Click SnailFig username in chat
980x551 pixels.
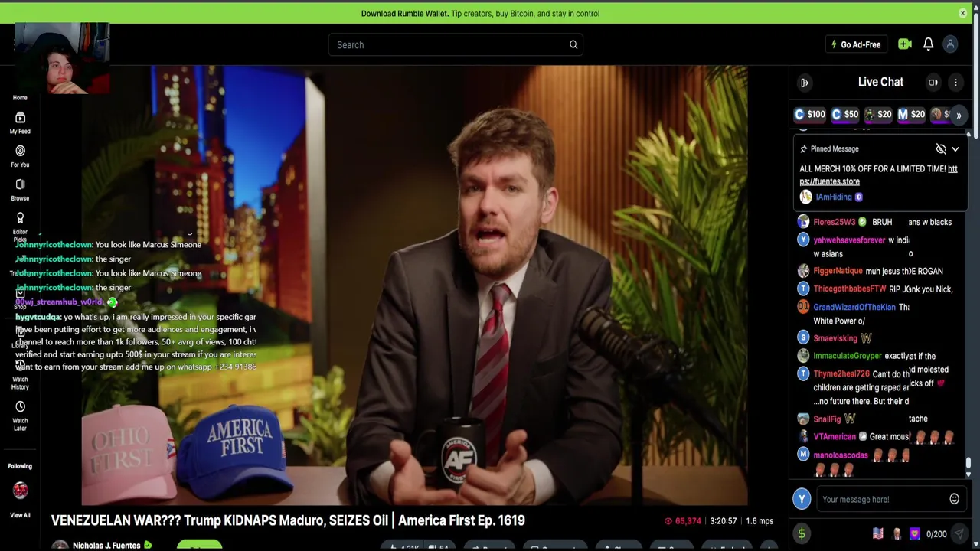[826, 419]
